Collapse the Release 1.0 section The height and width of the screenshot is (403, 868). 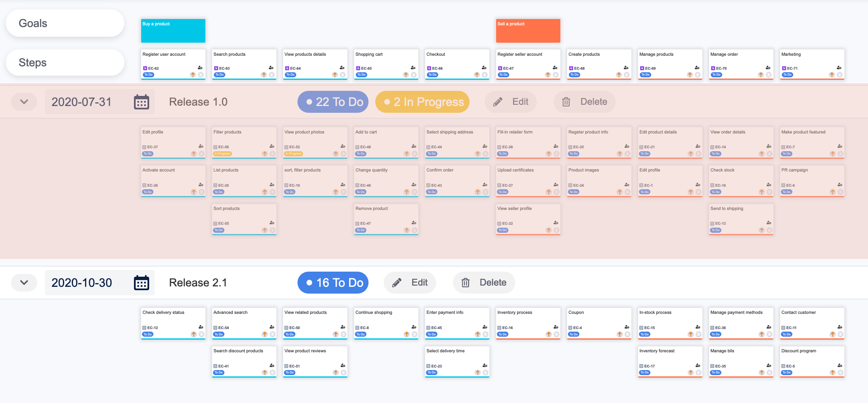point(24,101)
